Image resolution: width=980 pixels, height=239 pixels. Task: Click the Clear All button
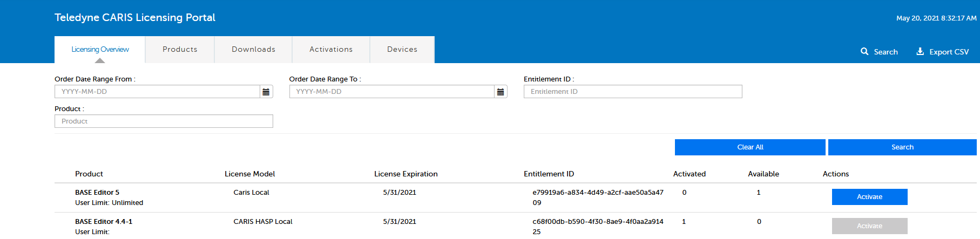pos(750,147)
